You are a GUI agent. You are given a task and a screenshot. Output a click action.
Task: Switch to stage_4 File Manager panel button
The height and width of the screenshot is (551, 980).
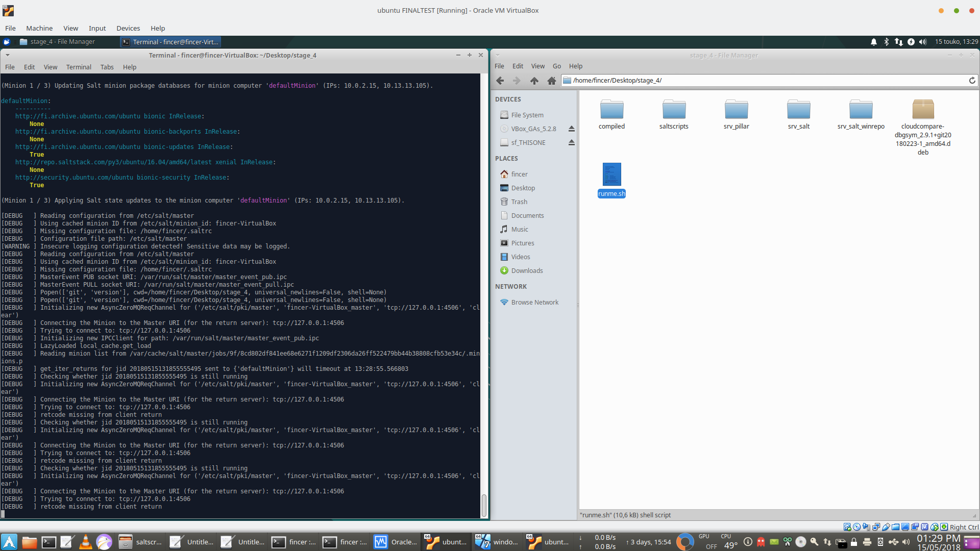(57, 42)
